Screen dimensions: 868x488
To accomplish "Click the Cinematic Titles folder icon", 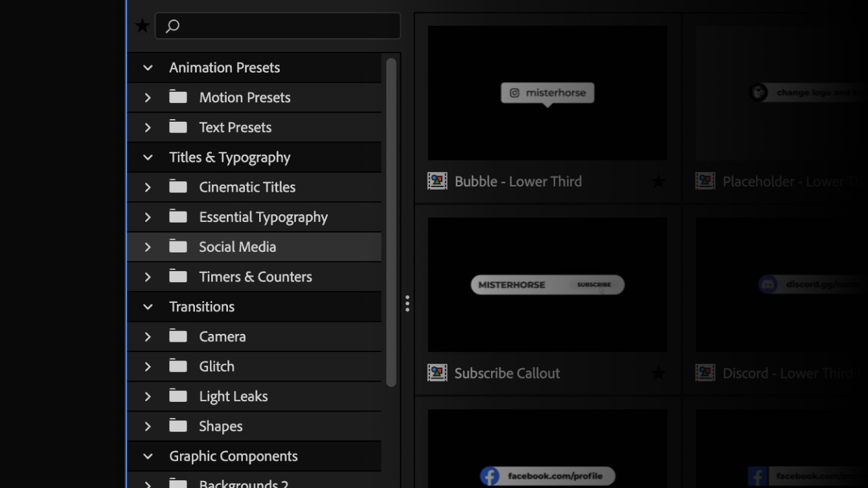I will [x=177, y=187].
